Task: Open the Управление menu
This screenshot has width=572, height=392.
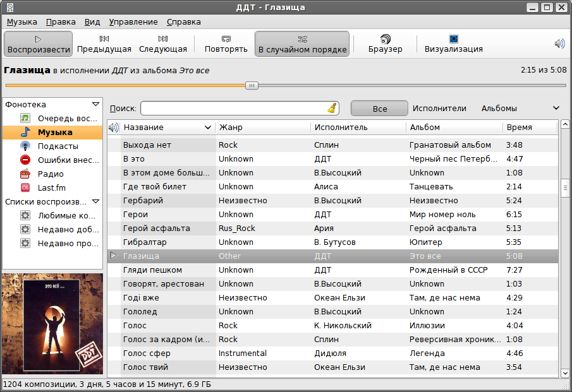Action: pyautogui.click(x=133, y=22)
